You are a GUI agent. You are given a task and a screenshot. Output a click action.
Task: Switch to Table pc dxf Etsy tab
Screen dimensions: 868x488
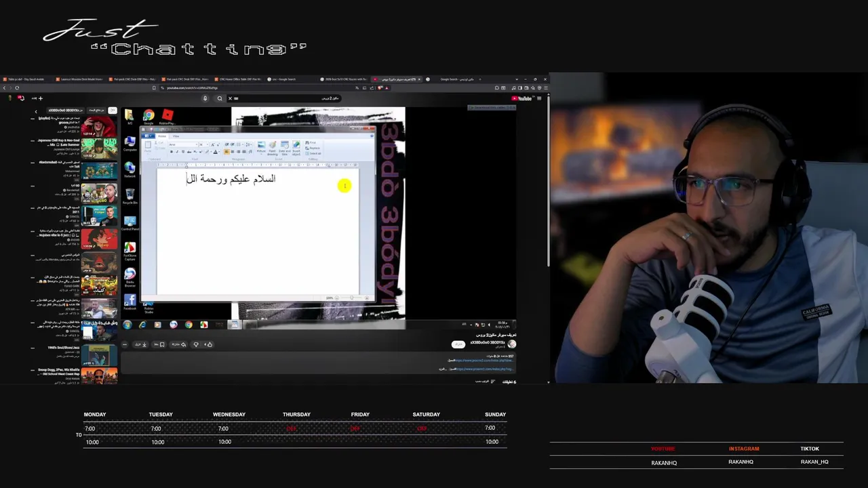click(26, 79)
